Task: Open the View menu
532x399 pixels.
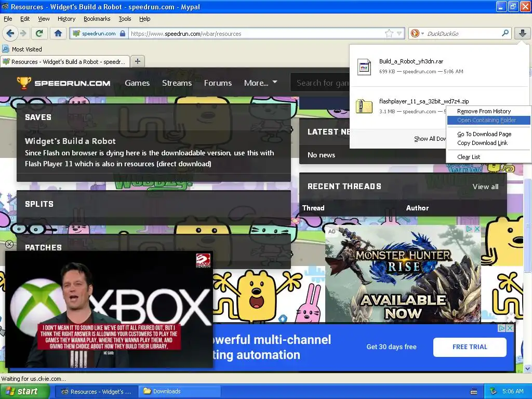Action: (44, 19)
